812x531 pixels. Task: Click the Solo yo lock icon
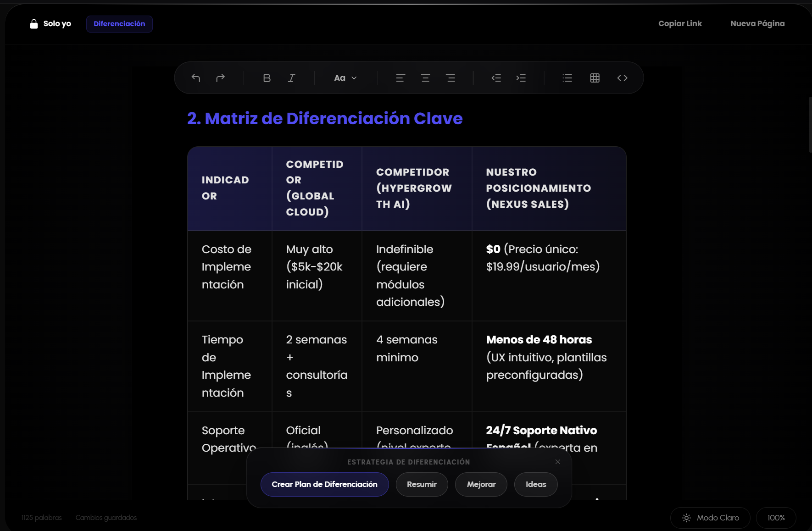pyautogui.click(x=34, y=24)
